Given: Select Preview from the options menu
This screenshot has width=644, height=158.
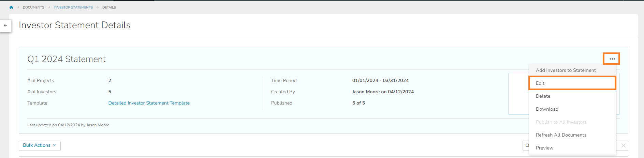Looking at the screenshot, I should (572, 148).
